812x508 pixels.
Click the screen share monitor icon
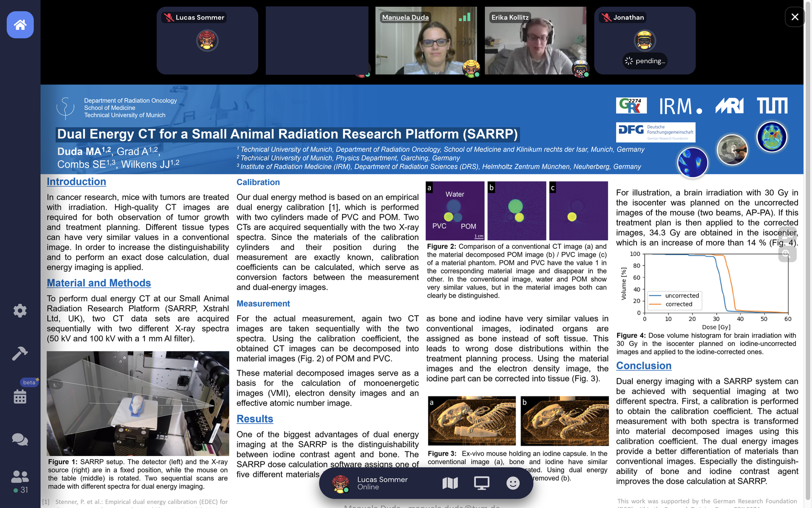point(481,483)
